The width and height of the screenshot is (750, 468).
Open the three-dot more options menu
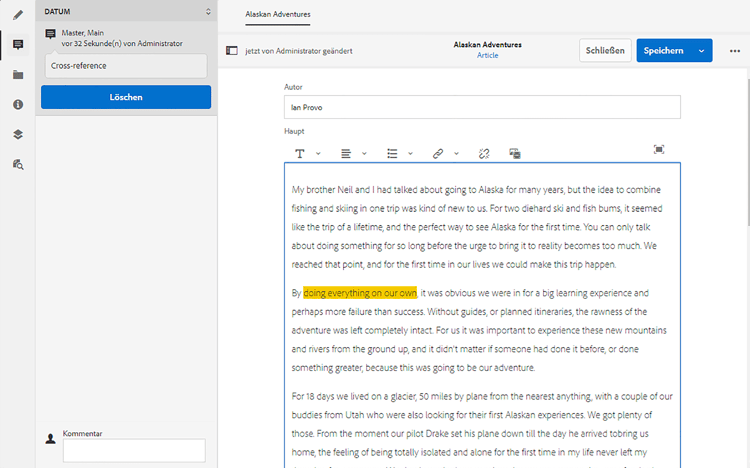(735, 51)
